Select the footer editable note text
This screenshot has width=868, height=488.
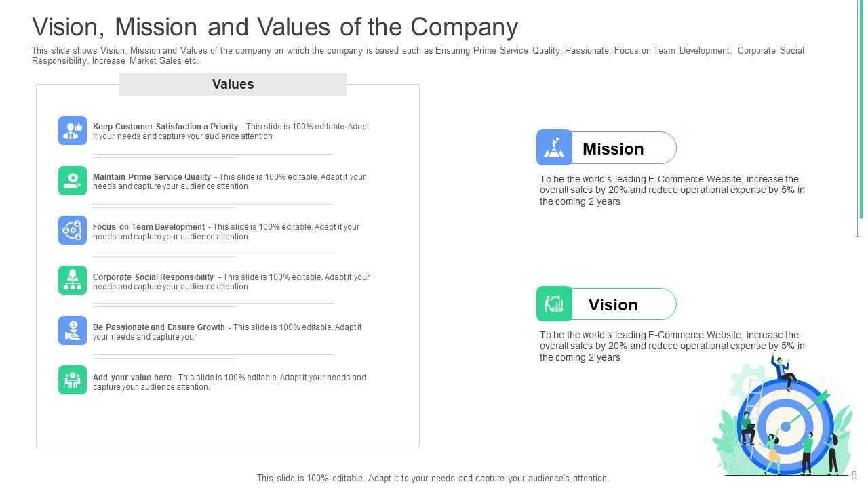tap(433, 478)
